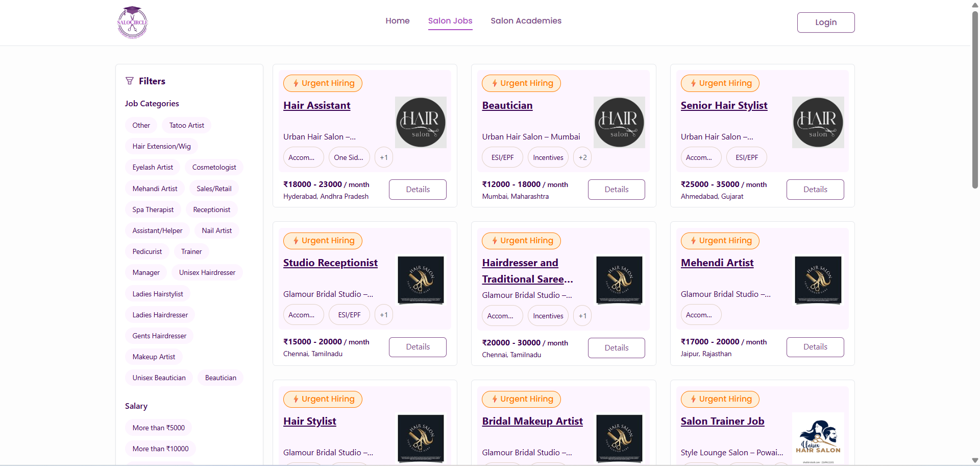Open the Salon Jobs tab
980x466 pixels.
(450, 21)
